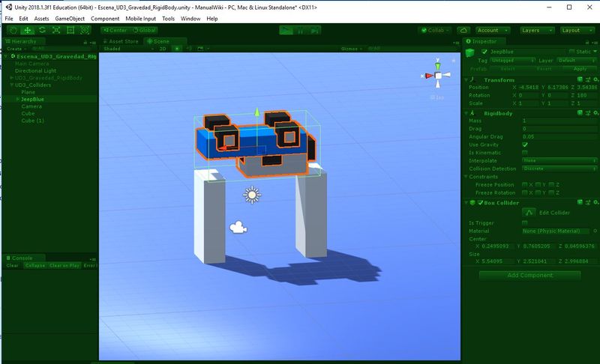Open the Layers dropdown
Screen dimensions: 600x364
[x=537, y=30]
